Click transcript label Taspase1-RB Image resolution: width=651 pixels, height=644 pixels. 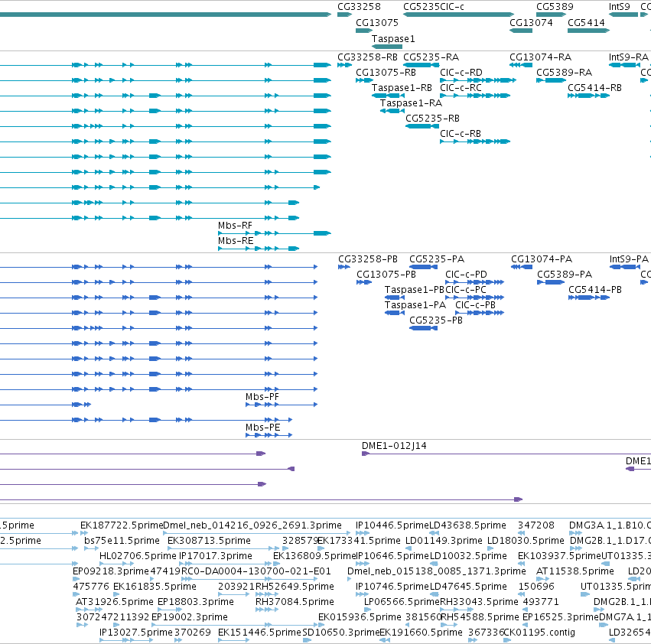click(x=402, y=88)
